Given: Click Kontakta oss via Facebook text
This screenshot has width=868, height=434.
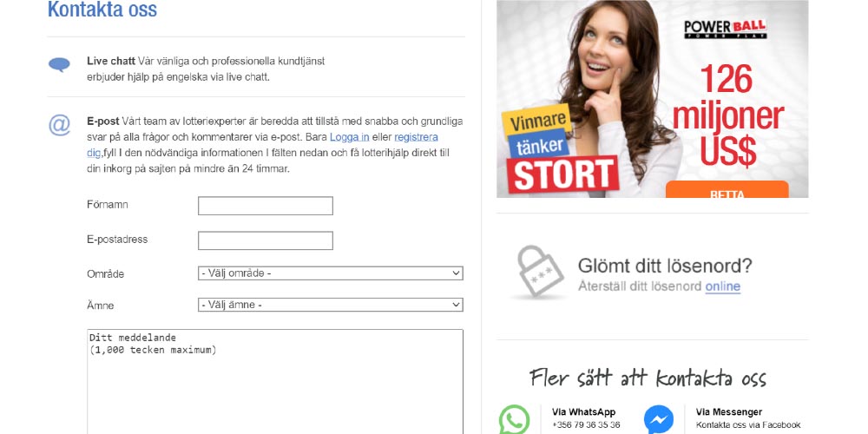Looking at the screenshot, I should tap(748, 425).
